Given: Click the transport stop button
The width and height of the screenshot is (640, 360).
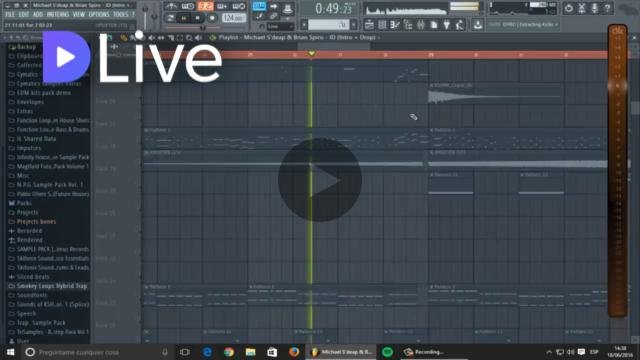Looking at the screenshot, I should (x=198, y=18).
